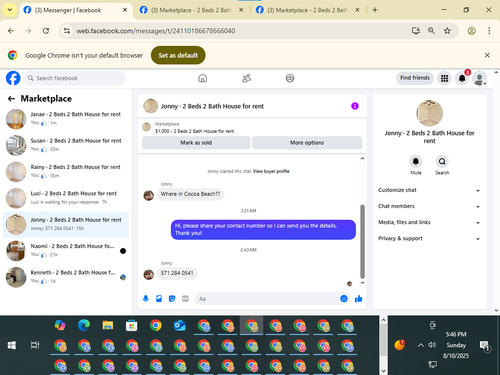
Task: Attach a file with the image icon
Action: coord(159,299)
